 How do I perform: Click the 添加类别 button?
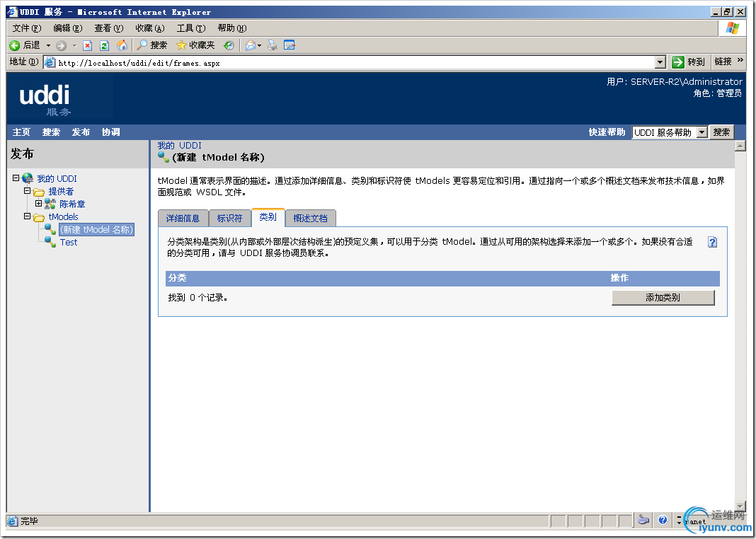663,298
